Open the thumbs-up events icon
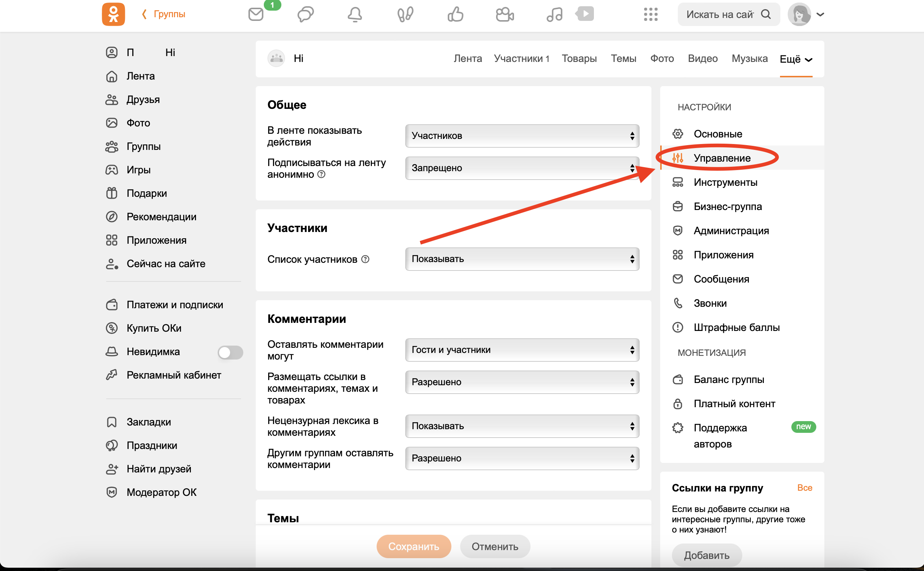 (x=455, y=14)
